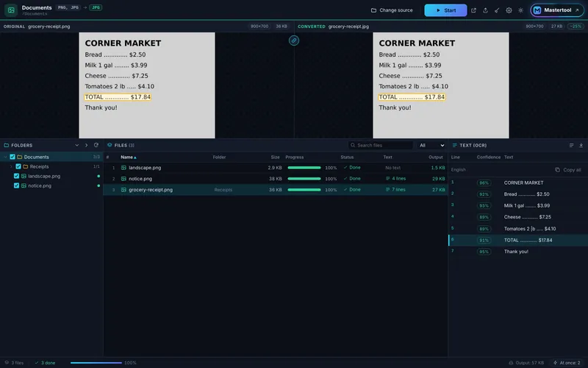
Task: Select OCR line 'Bread ... $2.50'
Action: (x=518, y=194)
